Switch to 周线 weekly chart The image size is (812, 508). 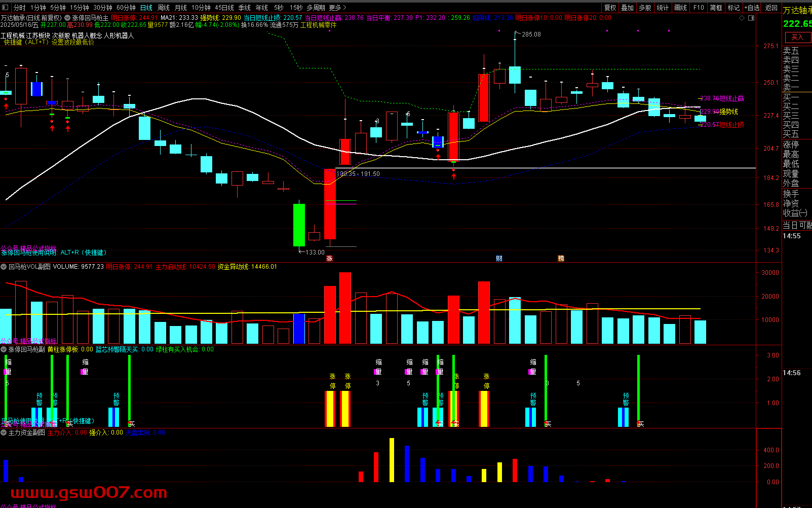164,8
